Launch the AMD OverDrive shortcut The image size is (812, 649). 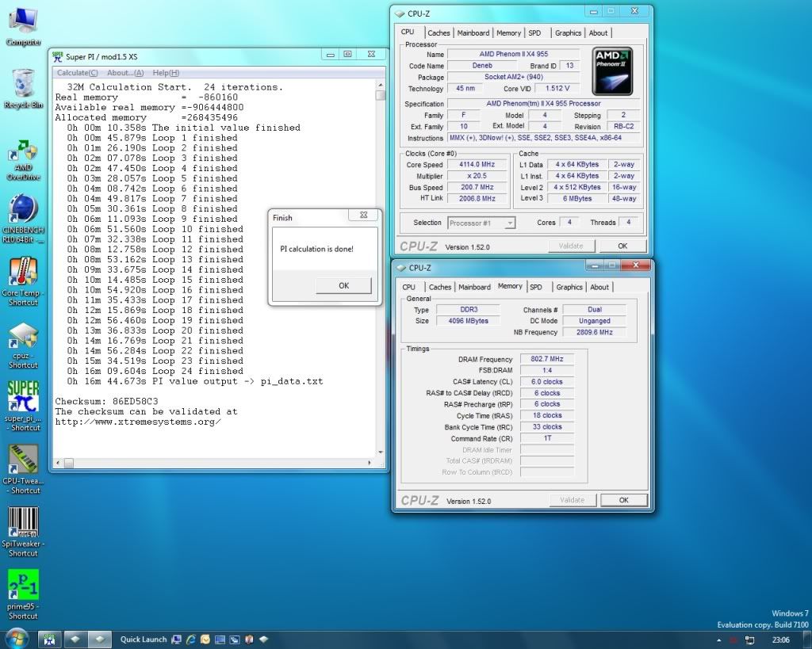click(23, 160)
